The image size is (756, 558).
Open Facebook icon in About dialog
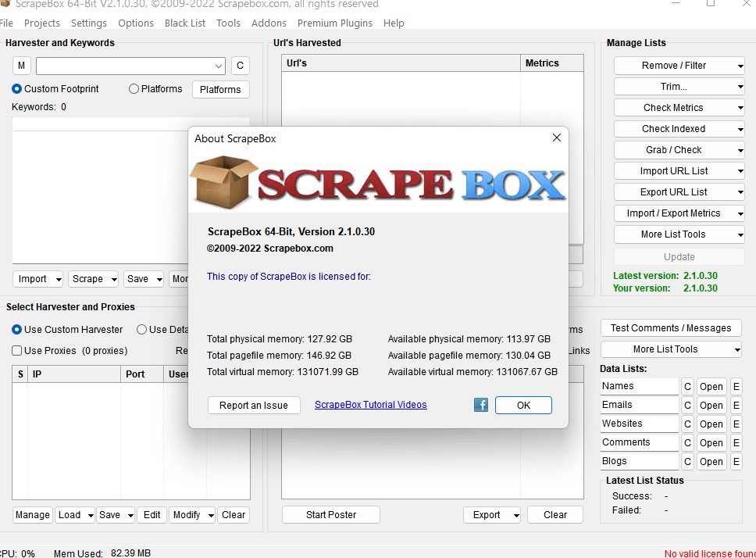tap(480, 405)
